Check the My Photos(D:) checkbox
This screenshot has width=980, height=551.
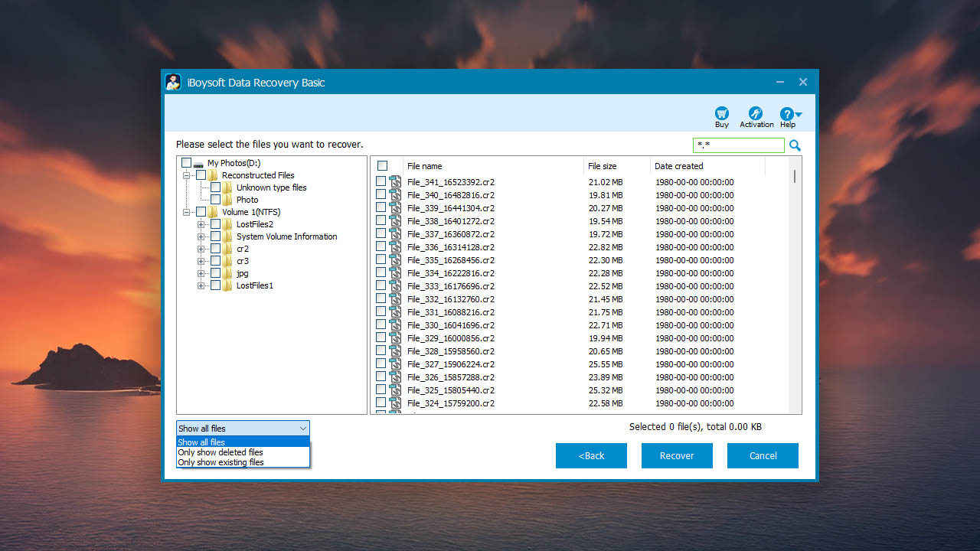point(185,162)
